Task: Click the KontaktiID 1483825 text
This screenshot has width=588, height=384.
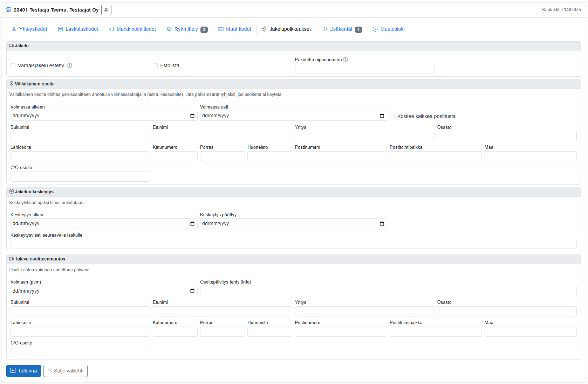Action: 561,10
